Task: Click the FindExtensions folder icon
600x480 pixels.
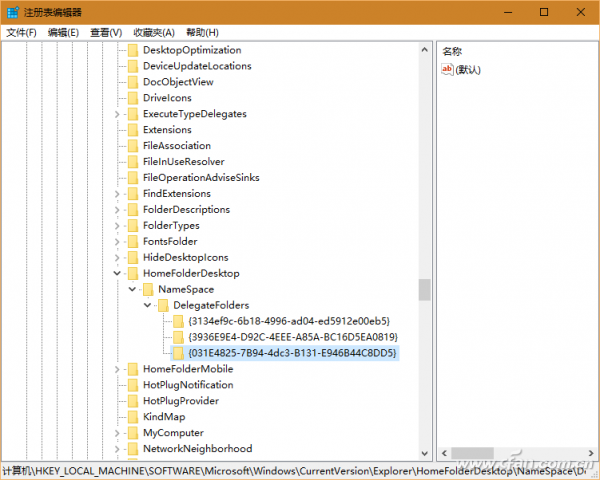Action: [x=133, y=194]
